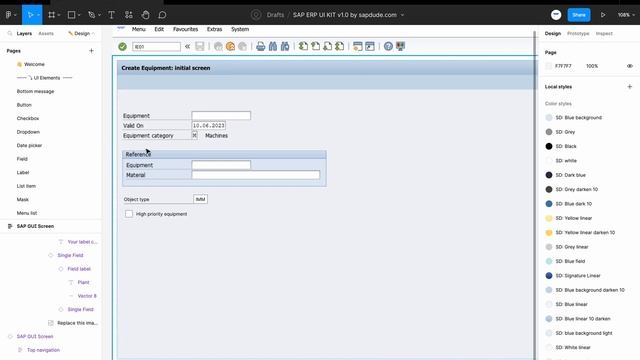This screenshot has width=640, height=360.
Task: Select the Frame tool
Action: tap(51, 15)
